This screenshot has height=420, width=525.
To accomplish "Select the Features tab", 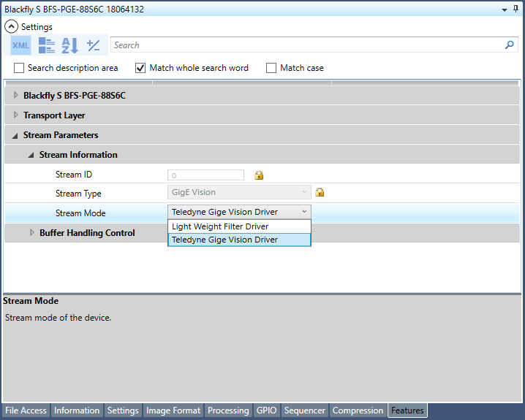I will tap(407, 411).
